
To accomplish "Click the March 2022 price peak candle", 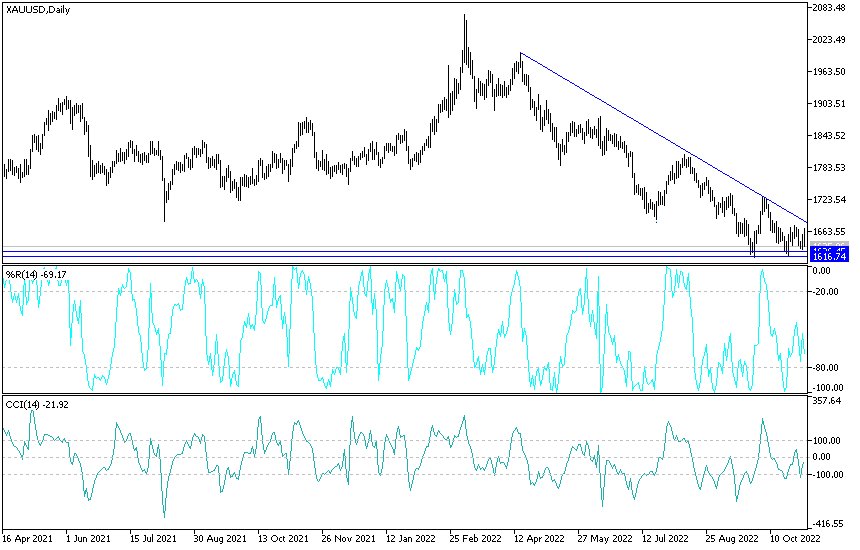I will click(x=465, y=38).
